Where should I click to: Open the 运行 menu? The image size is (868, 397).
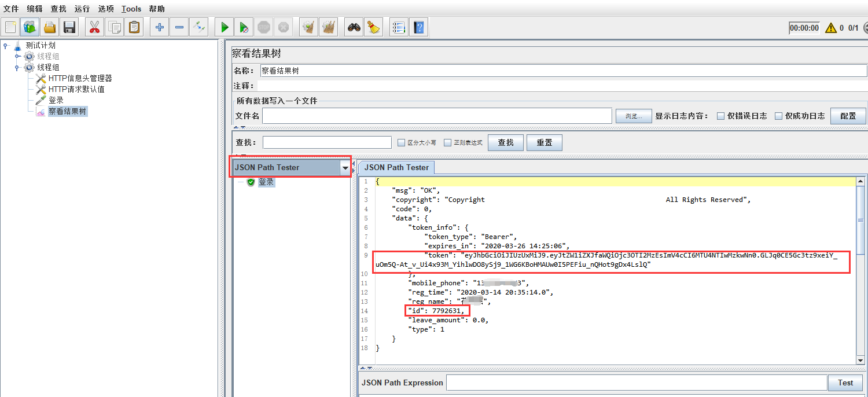tap(82, 9)
